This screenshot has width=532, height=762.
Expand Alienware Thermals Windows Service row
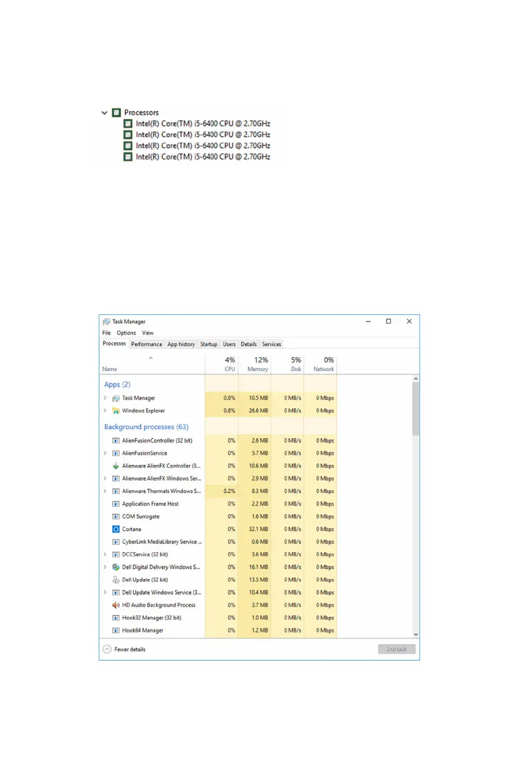[x=105, y=492]
